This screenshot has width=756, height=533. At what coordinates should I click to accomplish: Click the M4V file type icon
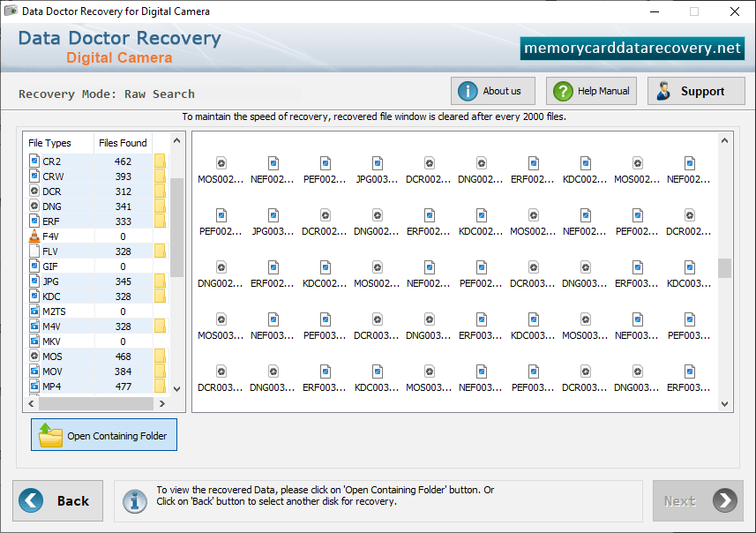pyautogui.click(x=34, y=326)
